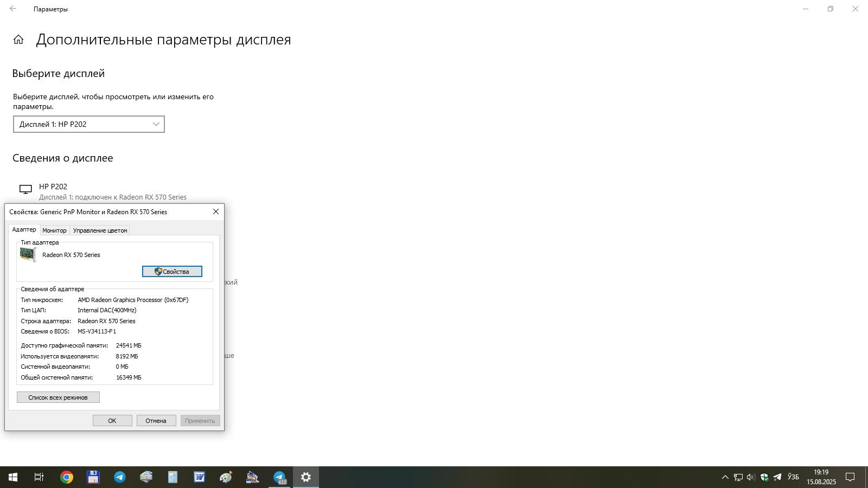Show hidden tray icons chevron
The image size is (868, 488).
pos(725,477)
